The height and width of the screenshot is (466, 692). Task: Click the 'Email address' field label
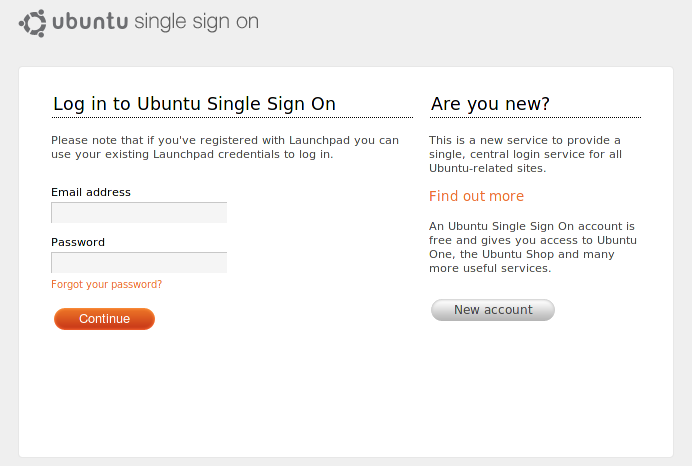(91, 192)
